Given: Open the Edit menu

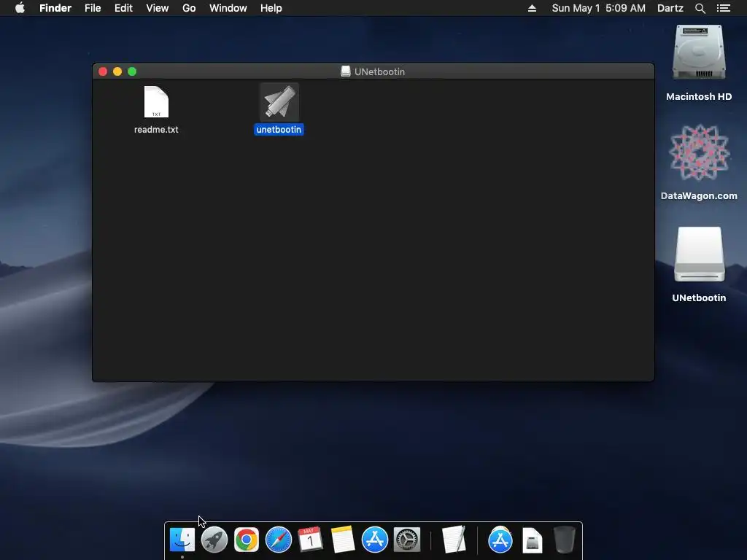Looking at the screenshot, I should pyautogui.click(x=123, y=8).
